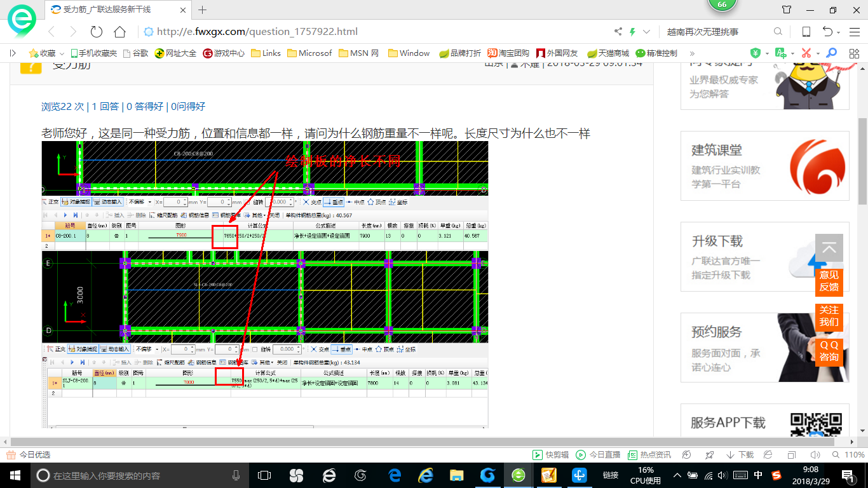This screenshot has width=868, height=488.
Task: Open the 游戏中心 bookmark
Action: [x=224, y=53]
